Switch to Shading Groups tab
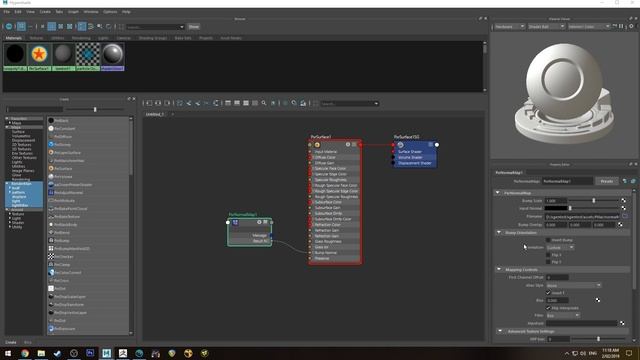640x360 pixels. point(153,38)
